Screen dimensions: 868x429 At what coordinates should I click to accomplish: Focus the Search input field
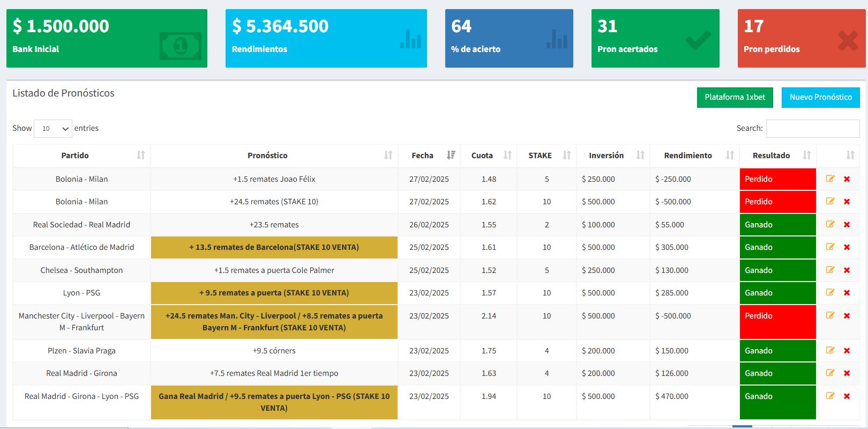(812, 129)
